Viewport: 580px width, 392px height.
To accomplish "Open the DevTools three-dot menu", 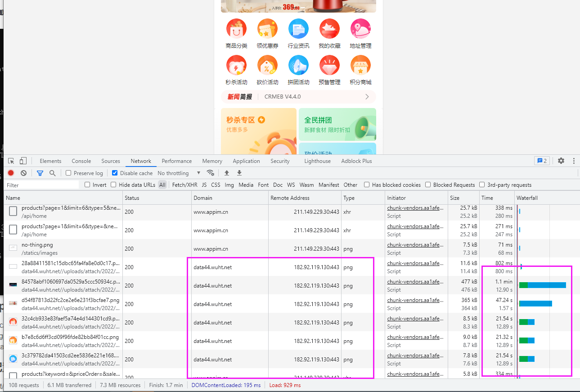I will pos(574,161).
